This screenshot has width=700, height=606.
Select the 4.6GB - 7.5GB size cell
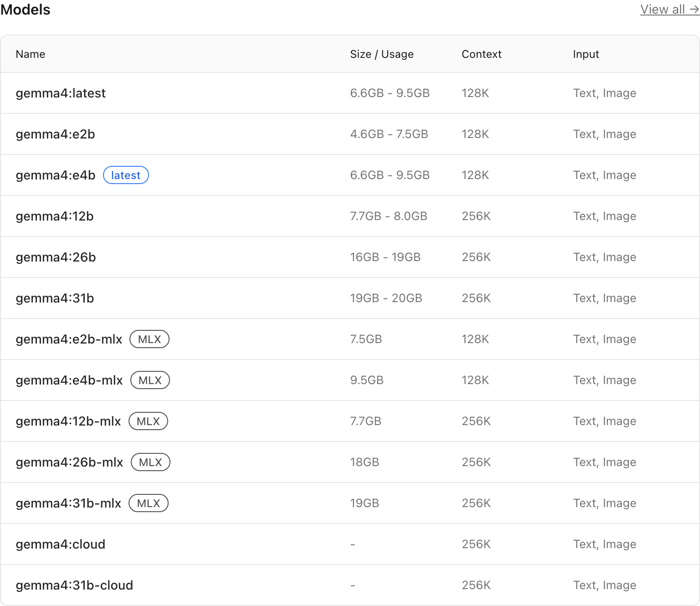389,134
